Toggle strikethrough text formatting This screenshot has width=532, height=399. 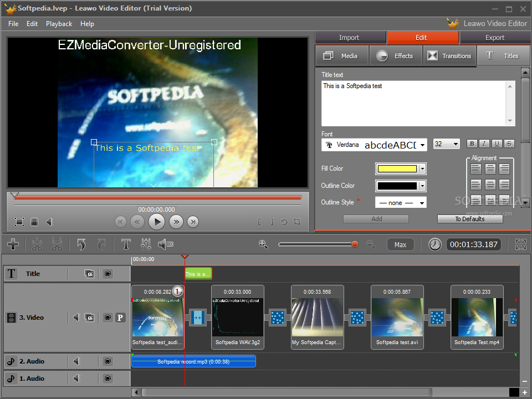[x=509, y=144]
